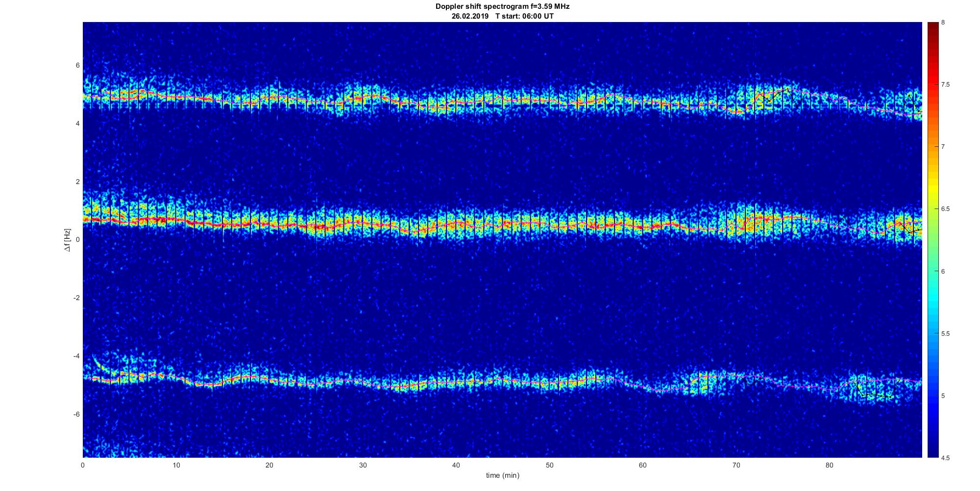Click y-axis tick label '-2'
980x491 pixels.
click(76, 298)
